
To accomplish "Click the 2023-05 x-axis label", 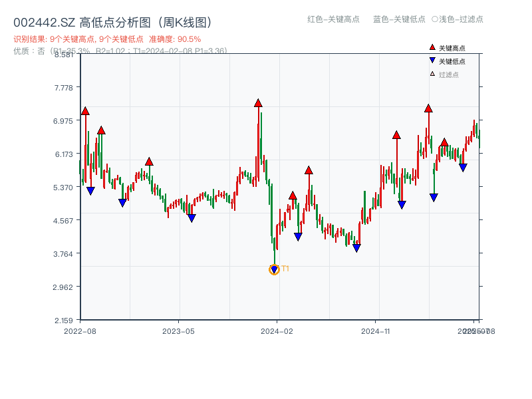I will pyautogui.click(x=178, y=331).
